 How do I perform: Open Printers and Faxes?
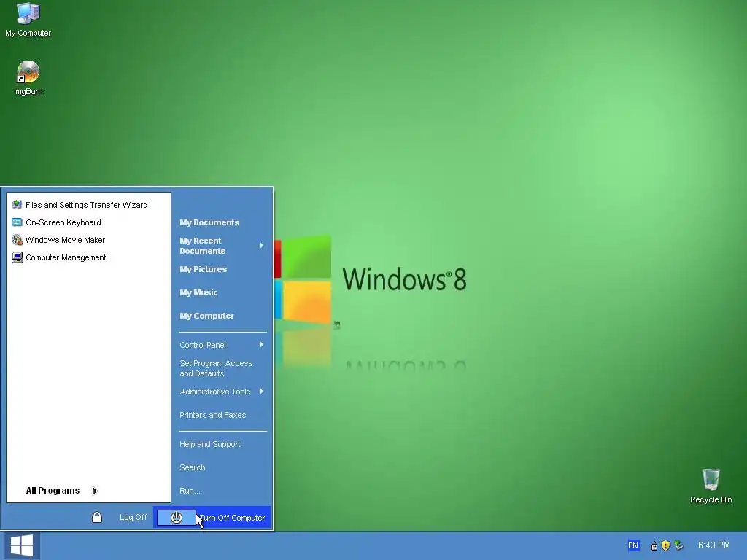212,415
